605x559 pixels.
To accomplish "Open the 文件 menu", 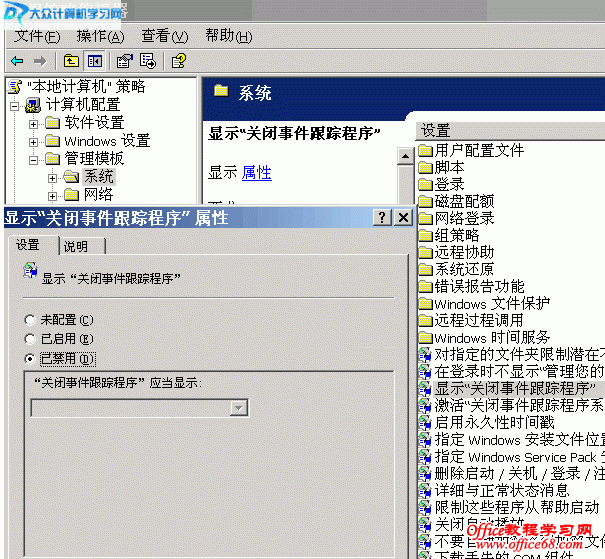I will click(37, 36).
